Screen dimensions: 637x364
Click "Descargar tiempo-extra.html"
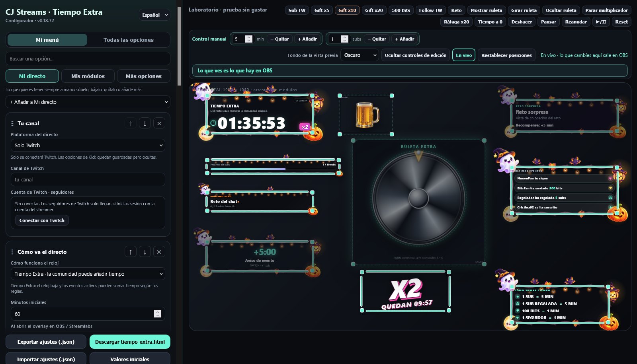tap(130, 342)
